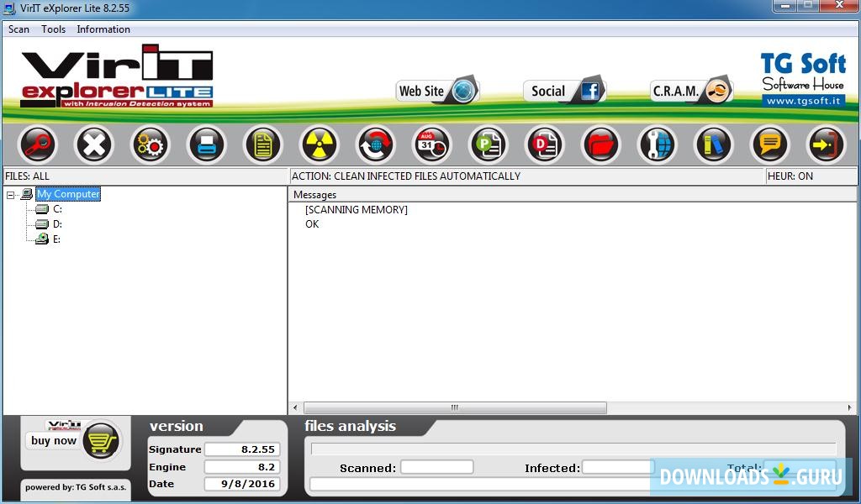Open settings with the gears icon
Image resolution: width=861 pixels, height=504 pixels.
point(150,144)
